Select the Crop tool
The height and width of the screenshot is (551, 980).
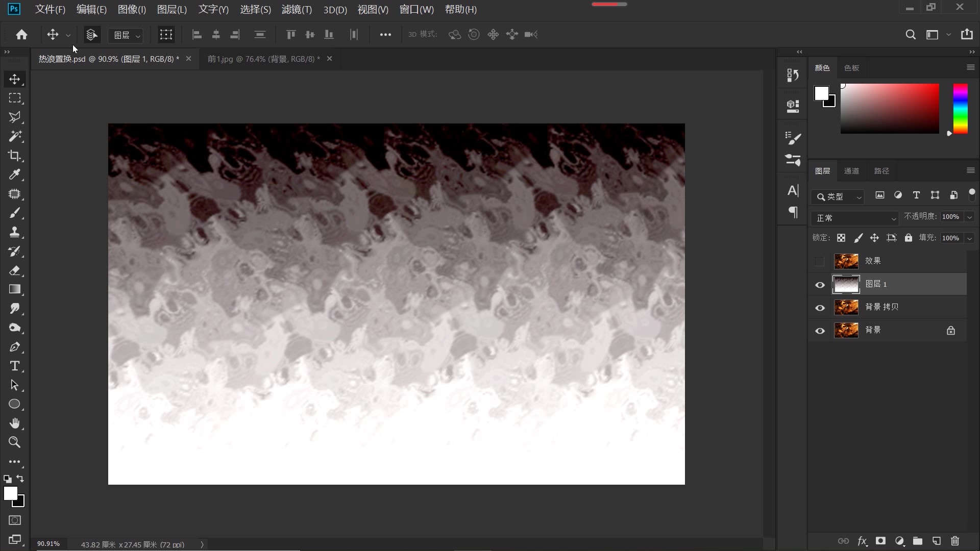(x=14, y=156)
